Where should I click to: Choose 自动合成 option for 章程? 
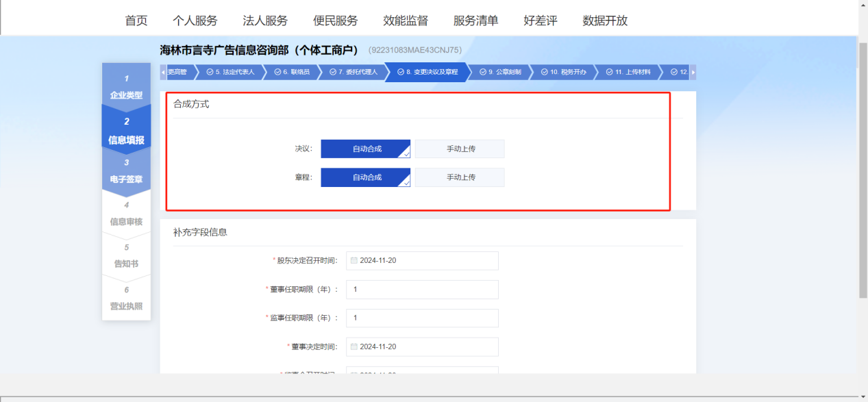pos(366,177)
